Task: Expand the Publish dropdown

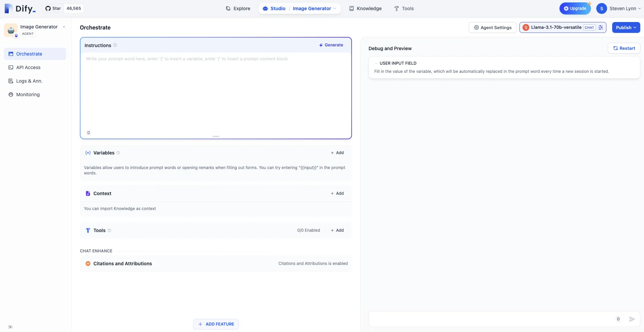Action: 626,27
